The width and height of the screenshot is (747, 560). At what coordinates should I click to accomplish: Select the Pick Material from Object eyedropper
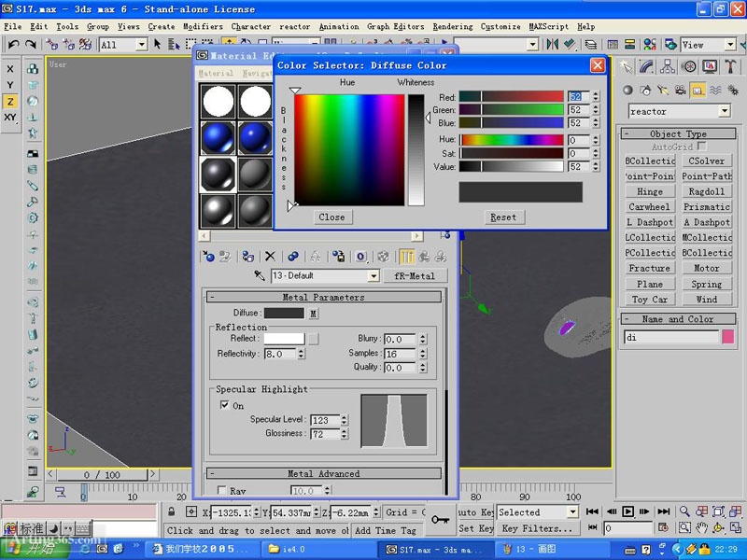(x=260, y=273)
